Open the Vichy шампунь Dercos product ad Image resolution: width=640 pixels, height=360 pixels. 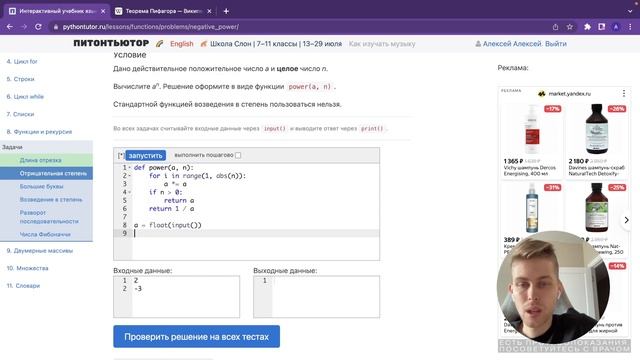[531, 140]
